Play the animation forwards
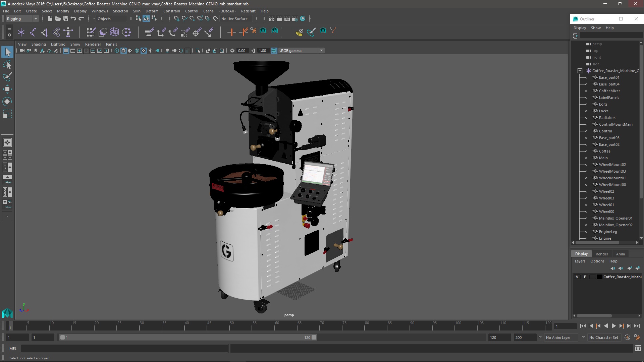 point(613,326)
